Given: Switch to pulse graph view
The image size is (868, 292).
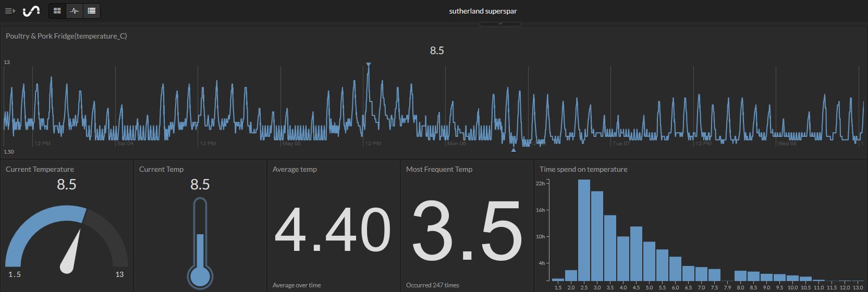Looking at the screenshot, I should click(x=75, y=11).
